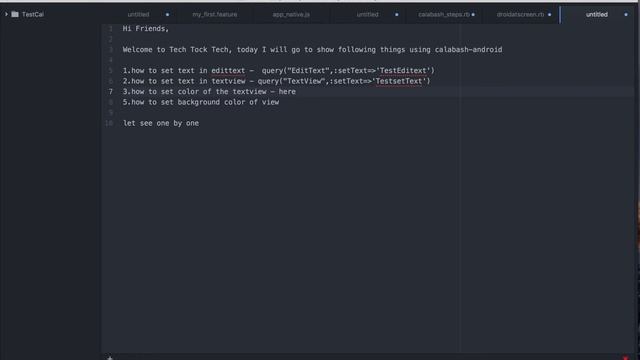Select the untitled tab beside my_first.feature
The width and height of the screenshot is (640, 360).
click(138, 14)
